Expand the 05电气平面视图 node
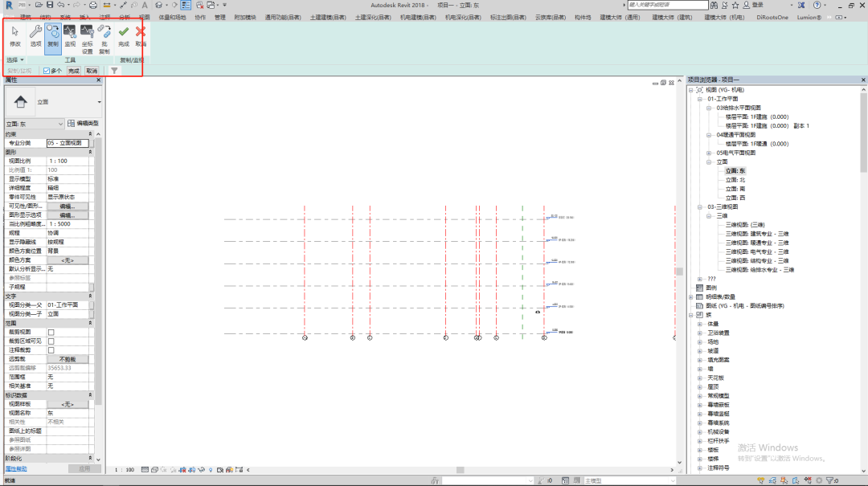868x486 pixels. pos(709,153)
